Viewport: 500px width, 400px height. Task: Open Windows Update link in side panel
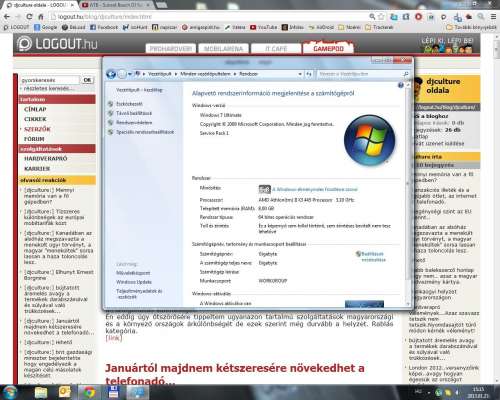pyautogui.click(x=134, y=282)
